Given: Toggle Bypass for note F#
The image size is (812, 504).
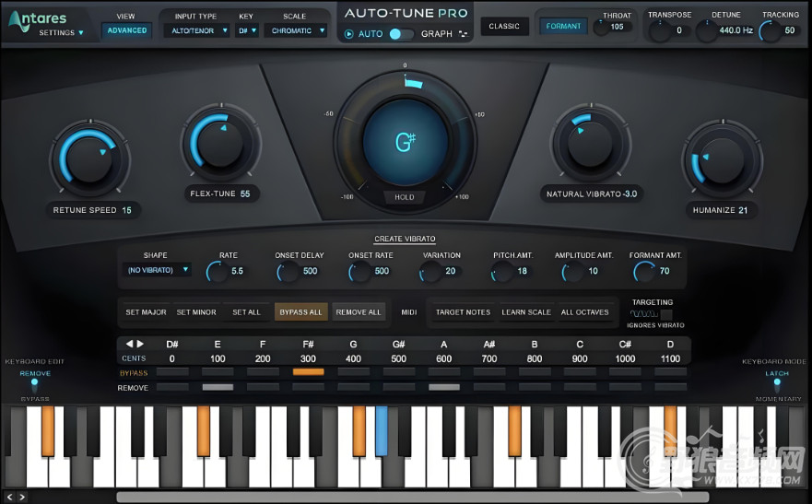Looking at the screenshot, I should (x=308, y=372).
